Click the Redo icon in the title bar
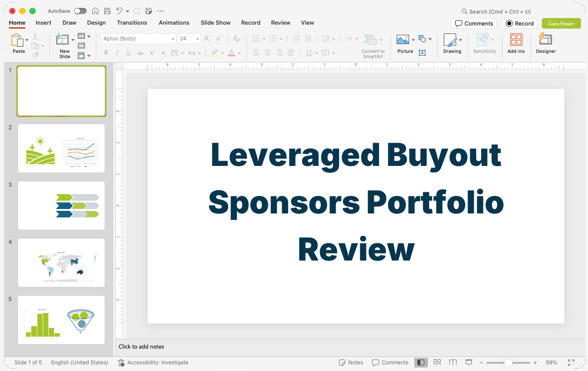The image size is (588, 371). click(137, 11)
